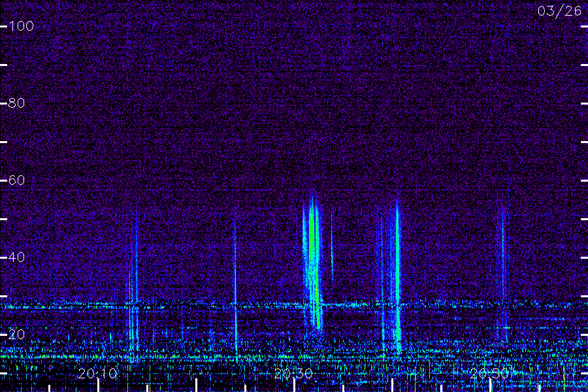Click the 100 frequency axis label
The image size is (588, 392).
point(22,26)
